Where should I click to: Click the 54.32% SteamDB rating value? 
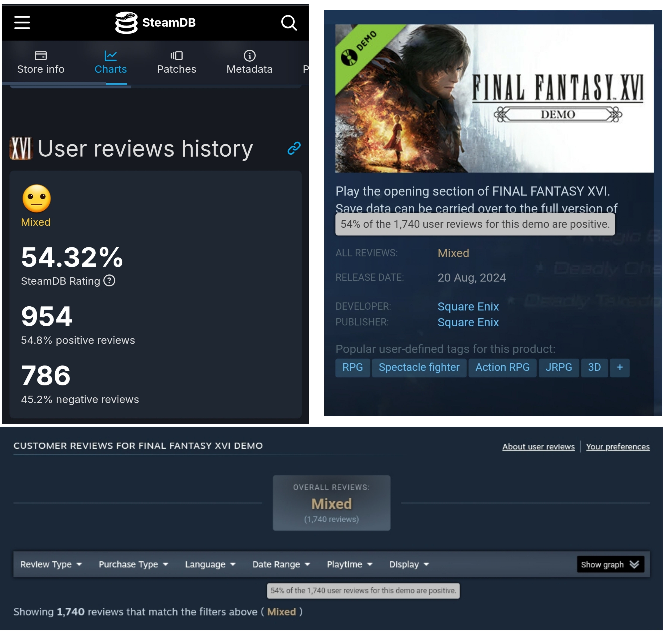click(72, 257)
